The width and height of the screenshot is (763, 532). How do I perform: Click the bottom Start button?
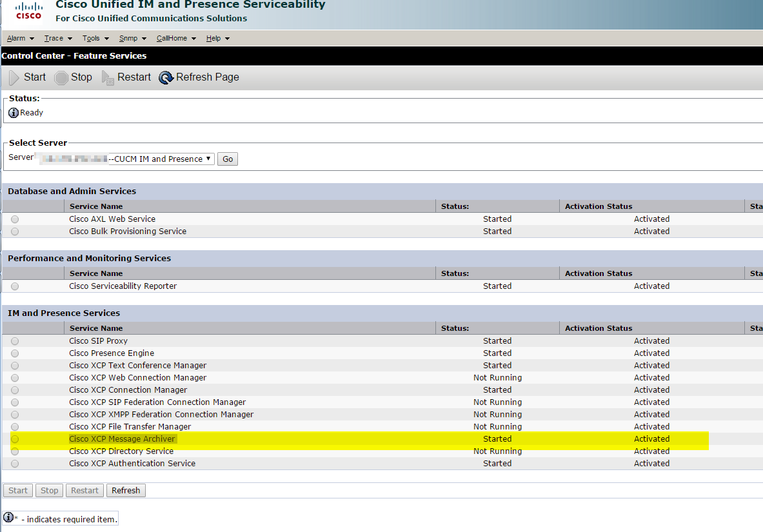coord(18,491)
